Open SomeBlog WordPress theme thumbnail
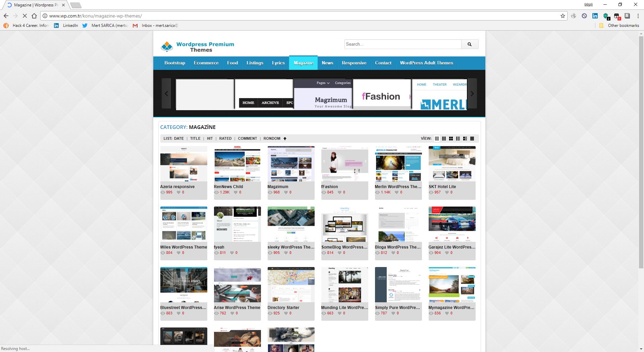This screenshot has height=352, width=644. [x=345, y=224]
